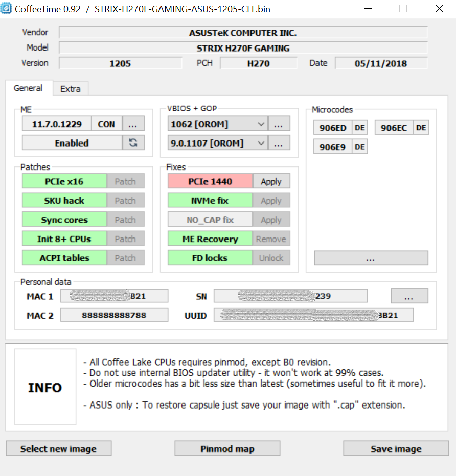
Task: Click Personal data ellipsis button
Action: tap(409, 296)
